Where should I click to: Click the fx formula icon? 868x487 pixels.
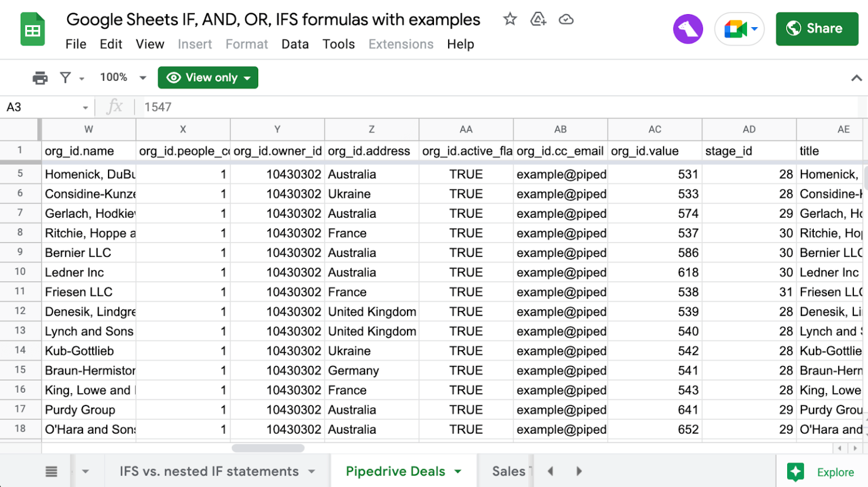pos(116,106)
